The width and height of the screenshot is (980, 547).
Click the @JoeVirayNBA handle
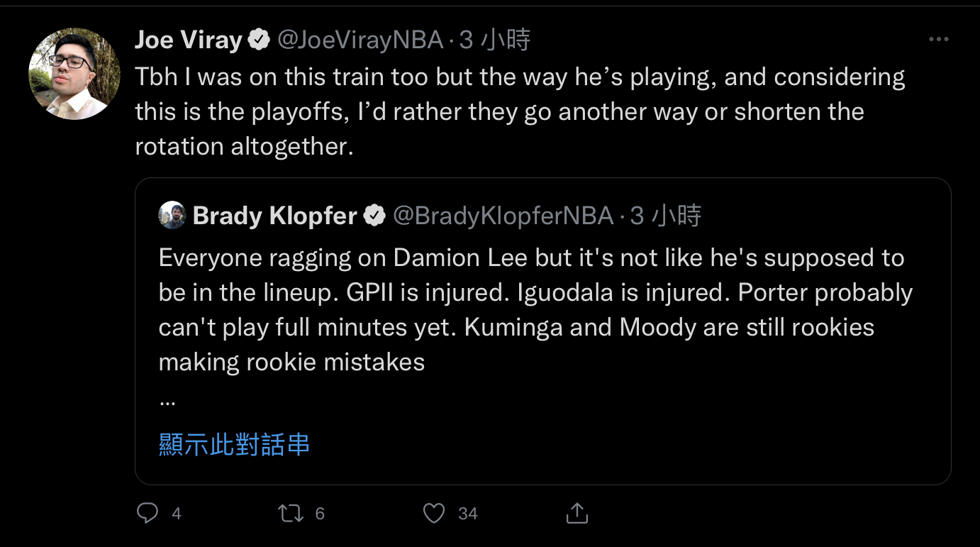pos(360,40)
